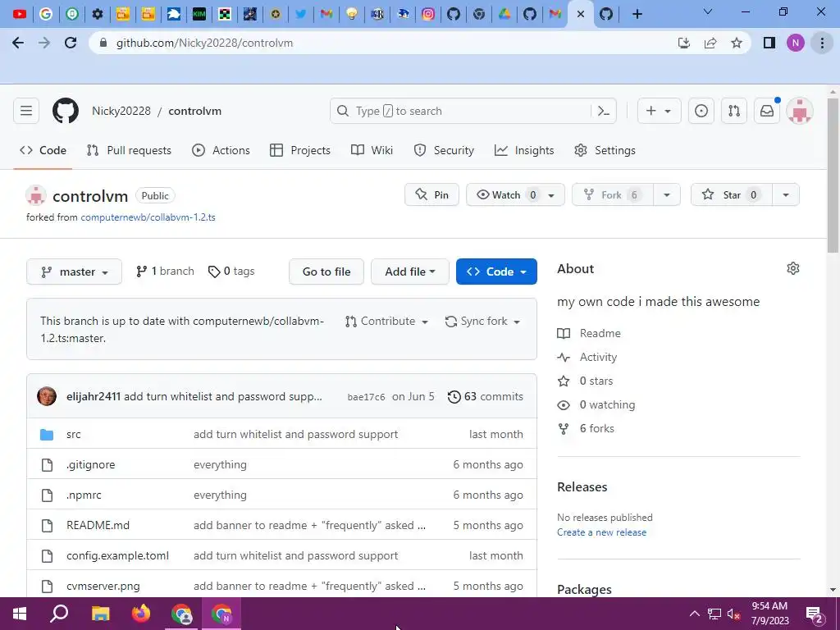Open the Security tab
This screenshot has width=840, height=630.
(x=444, y=151)
